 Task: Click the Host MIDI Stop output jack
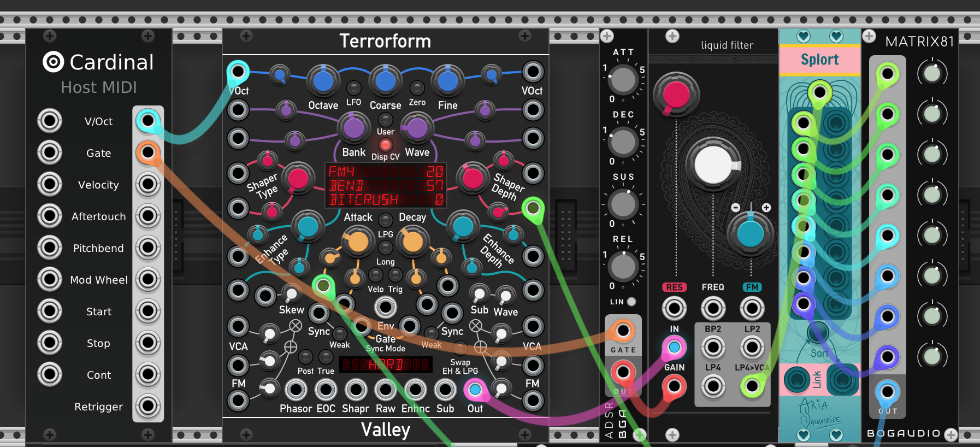tap(148, 343)
